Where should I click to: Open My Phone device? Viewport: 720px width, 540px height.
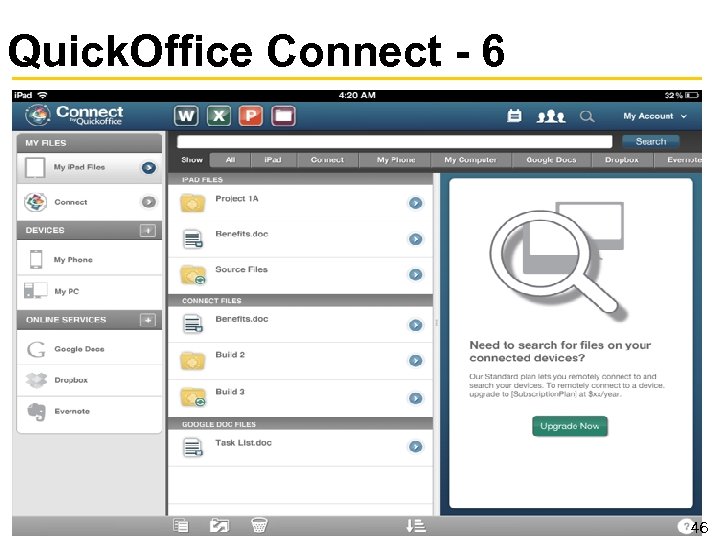[90, 259]
